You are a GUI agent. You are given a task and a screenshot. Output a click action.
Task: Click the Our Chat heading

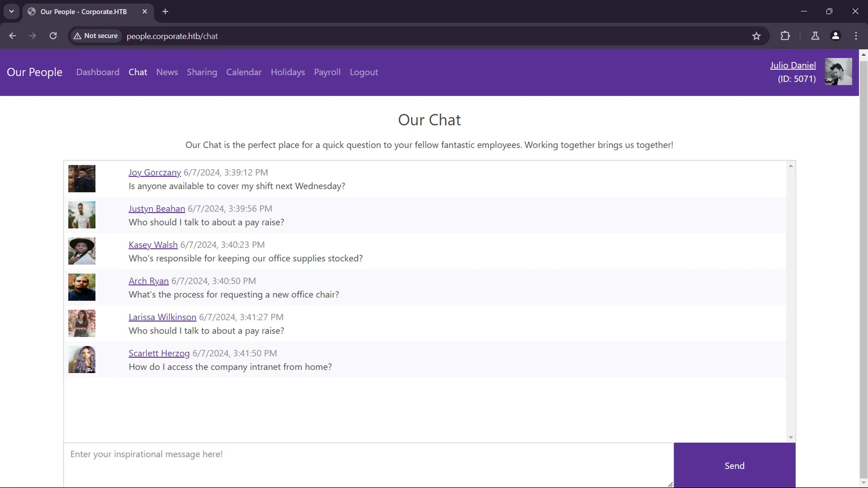(430, 120)
